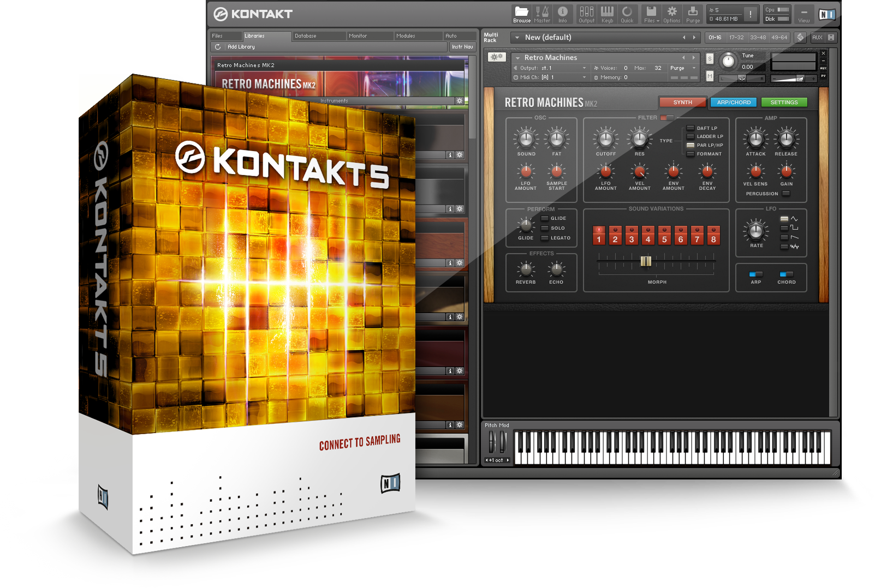The height and width of the screenshot is (588, 875).
Task: Show the Info pane icon
Action: (x=563, y=14)
